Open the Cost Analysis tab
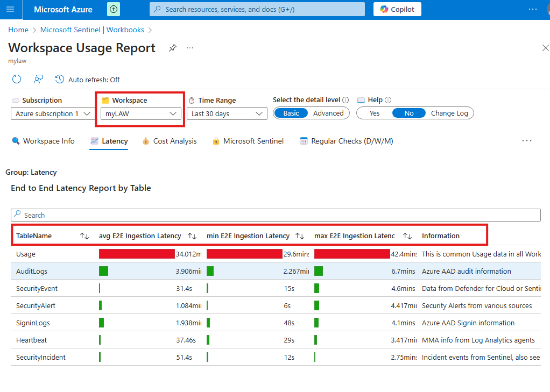This screenshot has height=392, width=550. point(170,141)
